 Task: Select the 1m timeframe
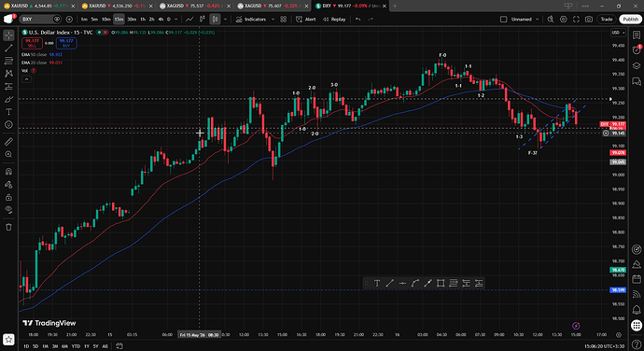[84, 20]
